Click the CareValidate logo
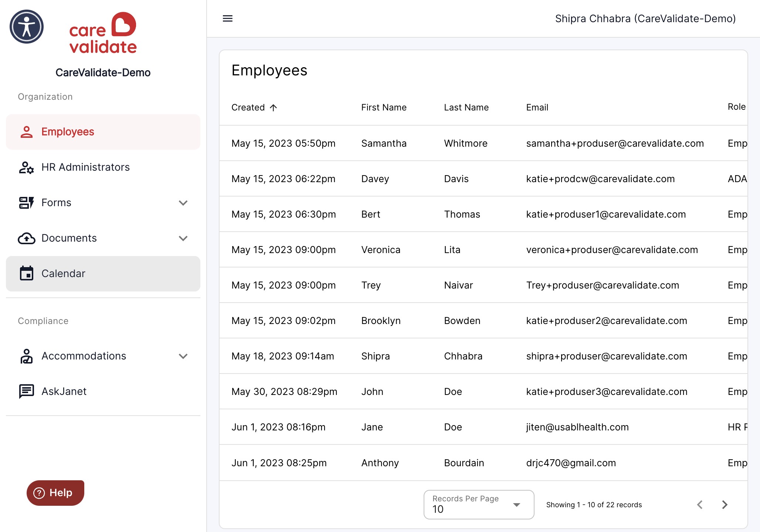Screen dimensions: 760x532 click(103, 33)
